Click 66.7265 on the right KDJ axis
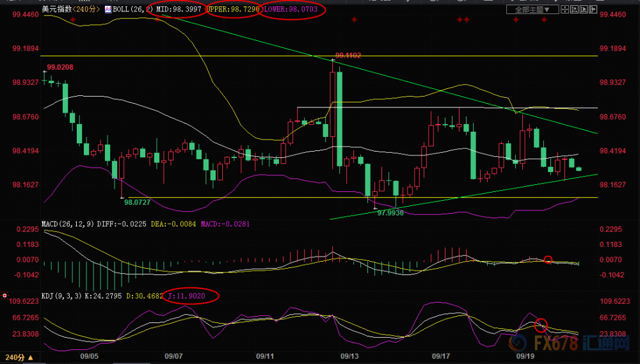Image resolution: width=640 pixels, height=364 pixels. [x=612, y=318]
